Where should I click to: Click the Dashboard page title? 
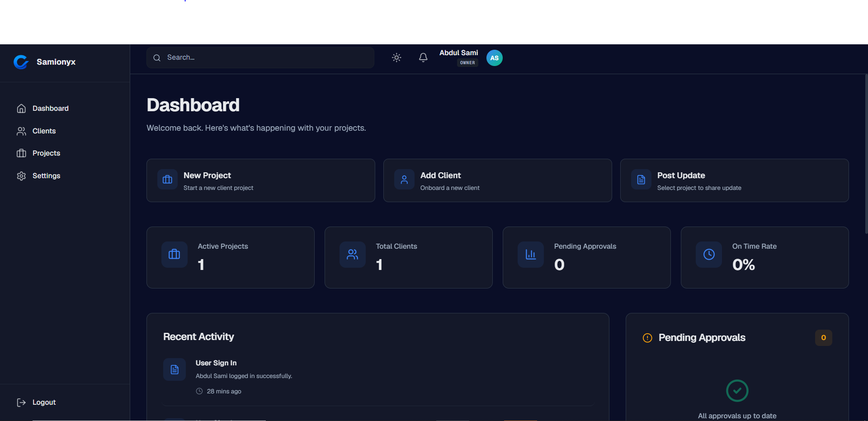point(193,105)
